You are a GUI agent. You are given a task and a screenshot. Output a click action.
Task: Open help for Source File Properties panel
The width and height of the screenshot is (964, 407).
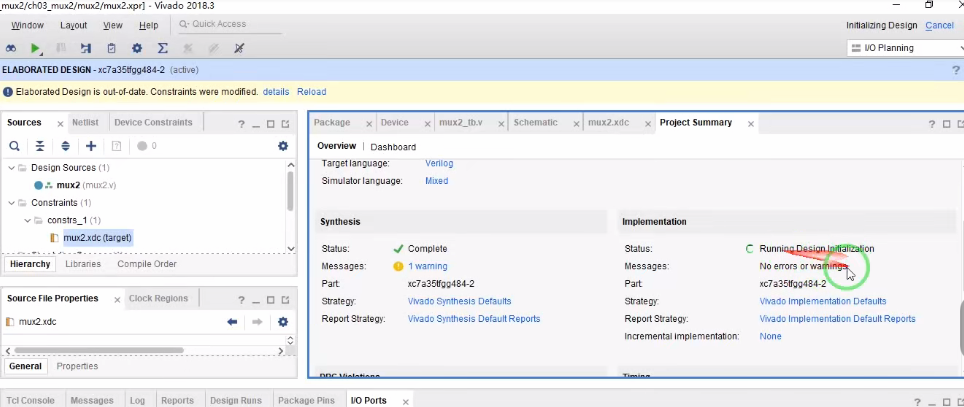[241, 300]
